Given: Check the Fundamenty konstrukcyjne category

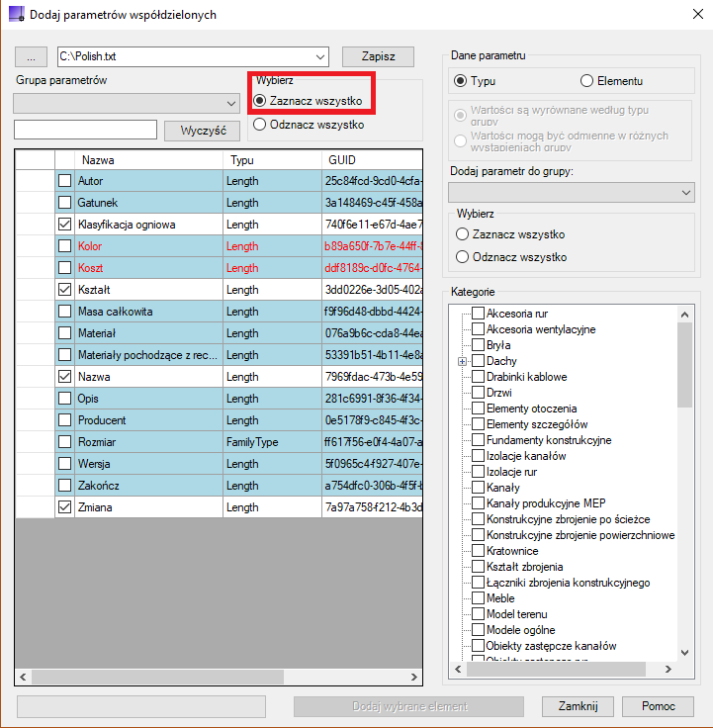Looking at the screenshot, I should (x=478, y=440).
